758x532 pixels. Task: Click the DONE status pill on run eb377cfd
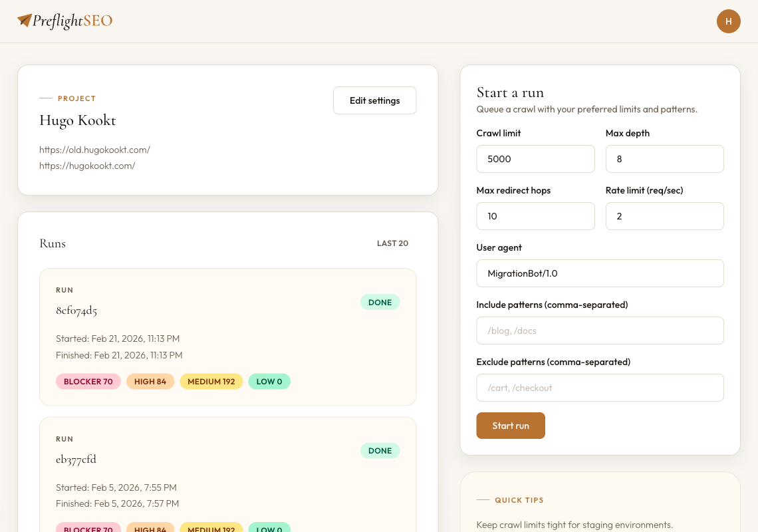click(380, 450)
